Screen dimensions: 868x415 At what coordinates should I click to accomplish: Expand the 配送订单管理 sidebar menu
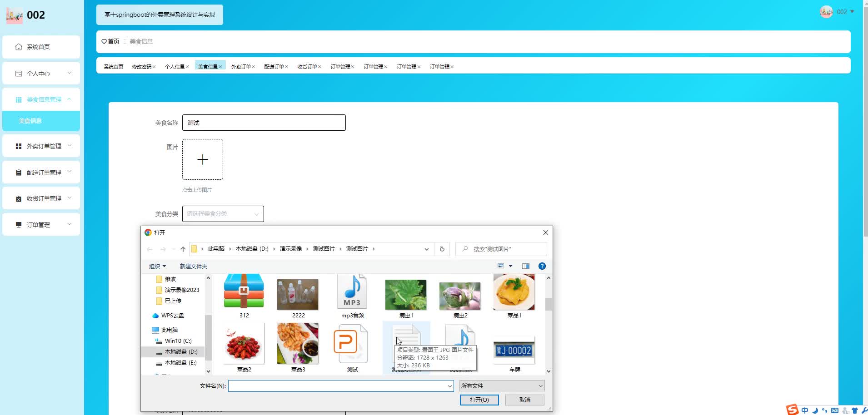click(41, 173)
